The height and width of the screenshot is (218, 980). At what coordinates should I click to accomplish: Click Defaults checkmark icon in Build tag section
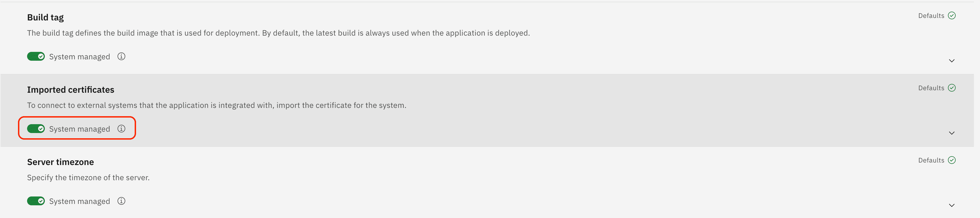[x=952, y=15]
